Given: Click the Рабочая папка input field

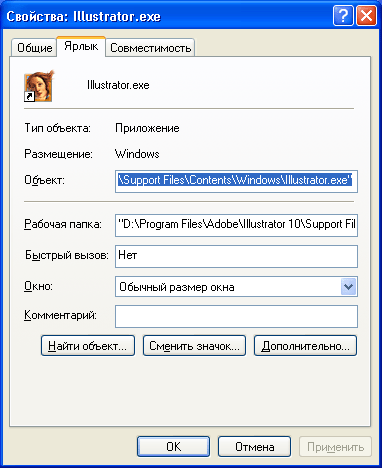Looking at the screenshot, I should pos(236,225).
